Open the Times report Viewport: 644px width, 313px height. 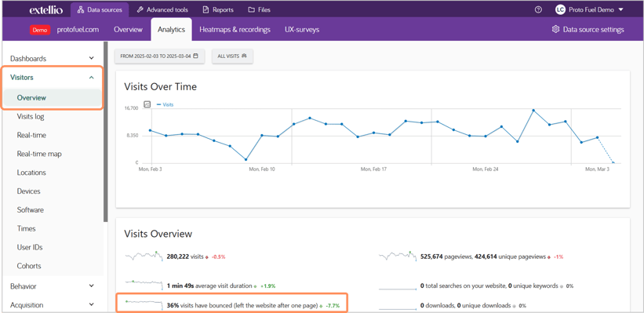click(x=27, y=228)
